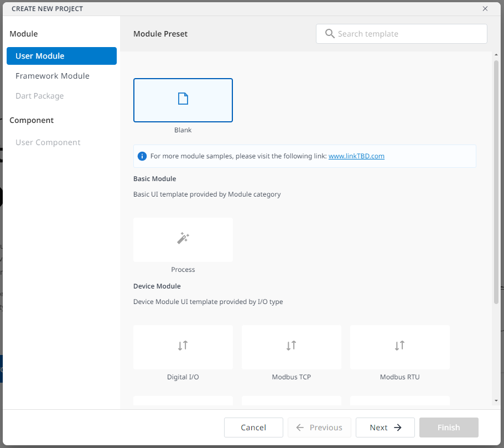Image resolution: width=504 pixels, height=448 pixels.
Task: Click the scroll down arrow of preset list
Action: [496, 401]
